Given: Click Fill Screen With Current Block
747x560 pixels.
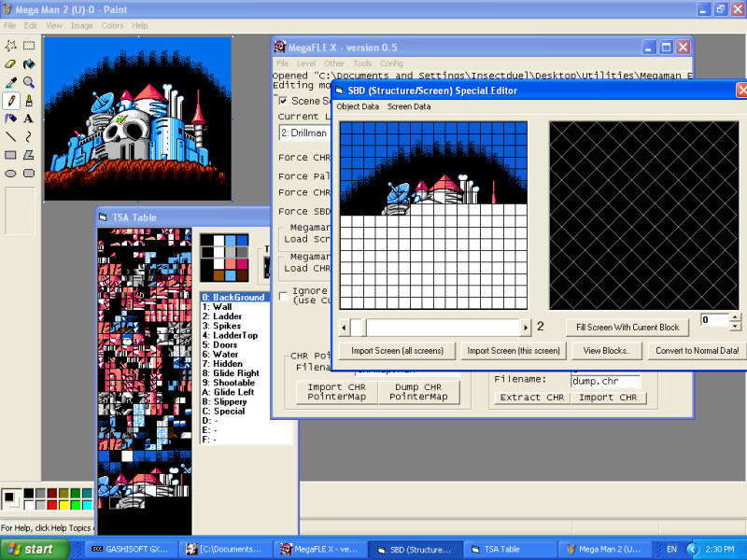Looking at the screenshot, I should pyautogui.click(x=627, y=328).
